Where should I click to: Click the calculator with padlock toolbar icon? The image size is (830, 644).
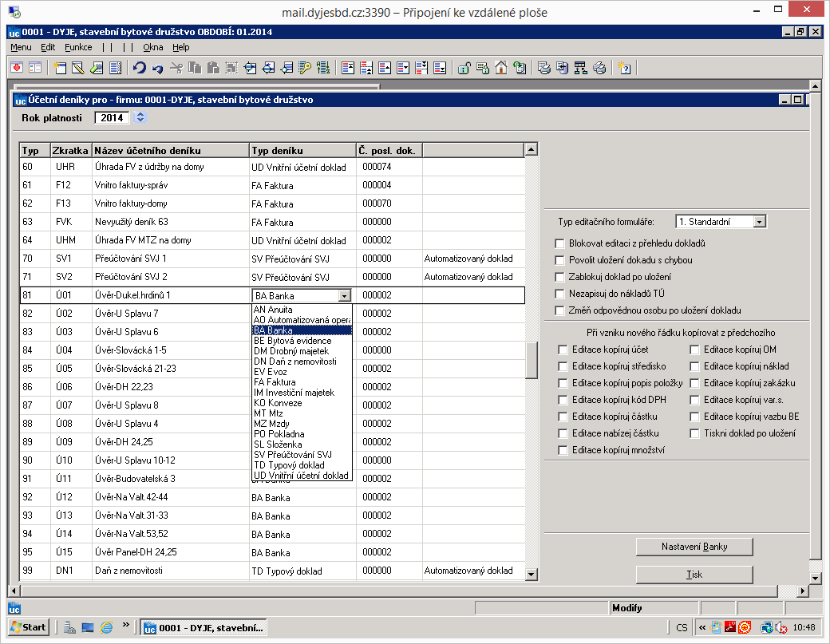click(483, 68)
